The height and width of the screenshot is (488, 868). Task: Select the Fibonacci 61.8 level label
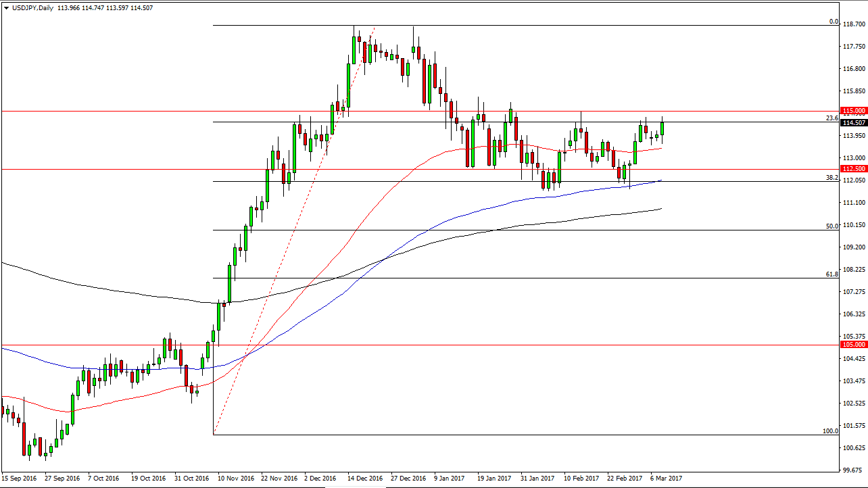pos(832,274)
